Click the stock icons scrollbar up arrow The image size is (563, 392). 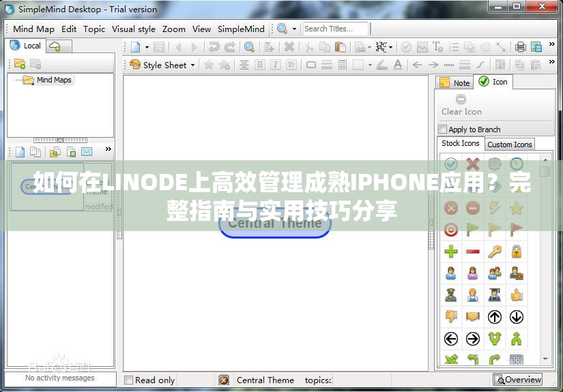[545, 160]
